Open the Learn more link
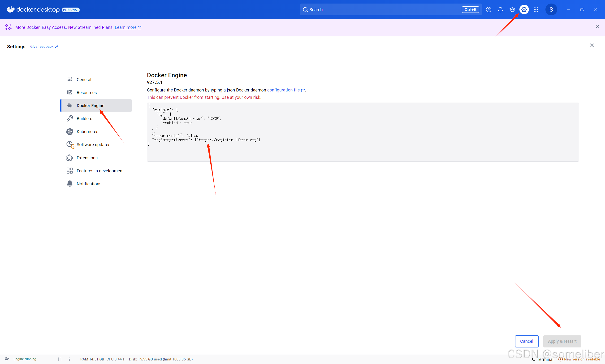This screenshot has height=364, width=605. (128, 27)
